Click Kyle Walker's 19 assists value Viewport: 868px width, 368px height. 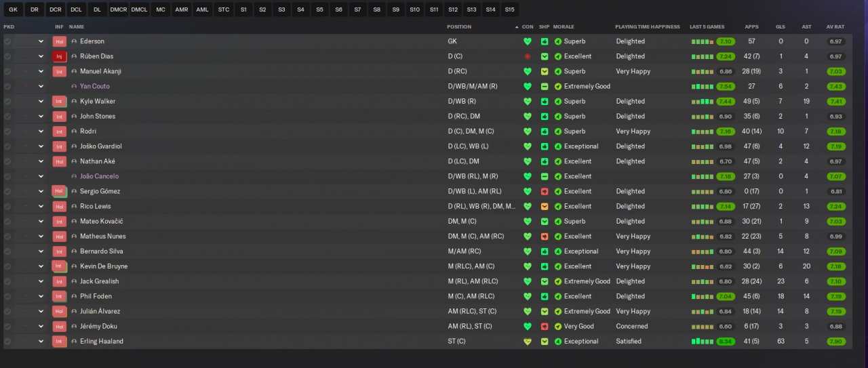pyautogui.click(x=806, y=101)
